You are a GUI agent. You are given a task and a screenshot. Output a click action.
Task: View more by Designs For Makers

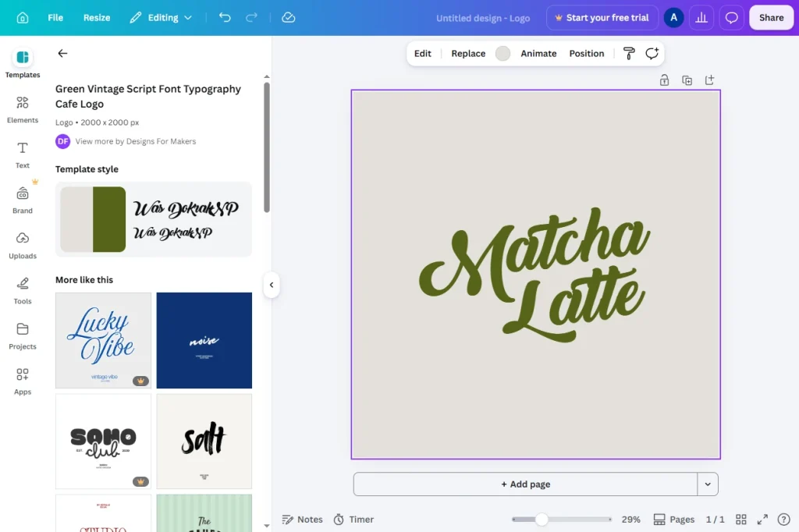tap(136, 141)
